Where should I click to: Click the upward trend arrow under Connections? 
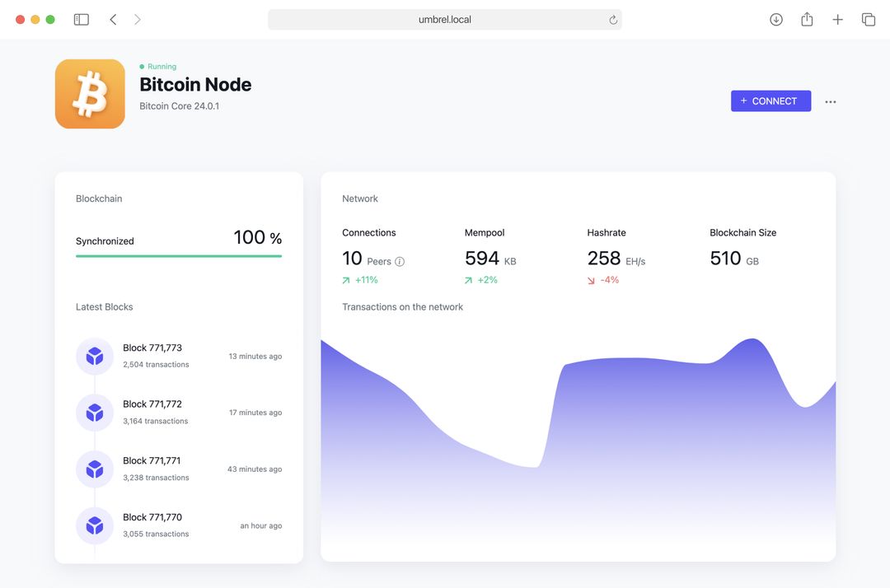click(x=345, y=279)
